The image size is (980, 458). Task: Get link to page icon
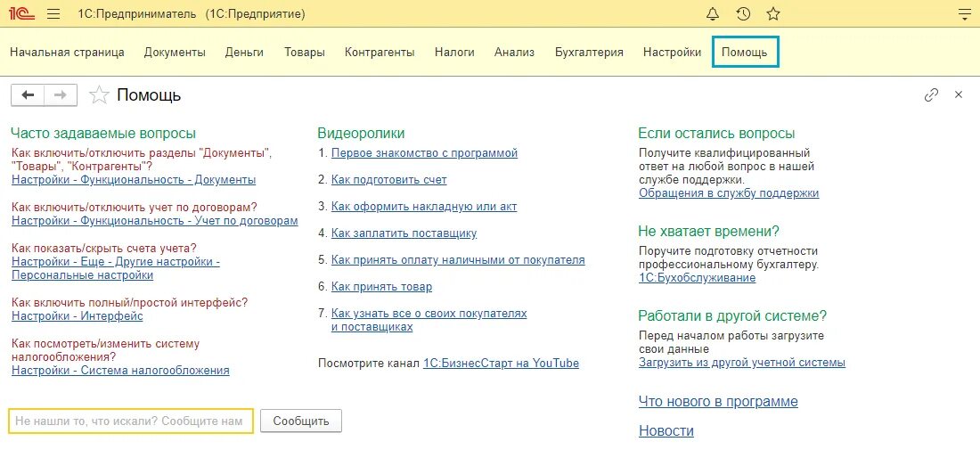(x=931, y=95)
